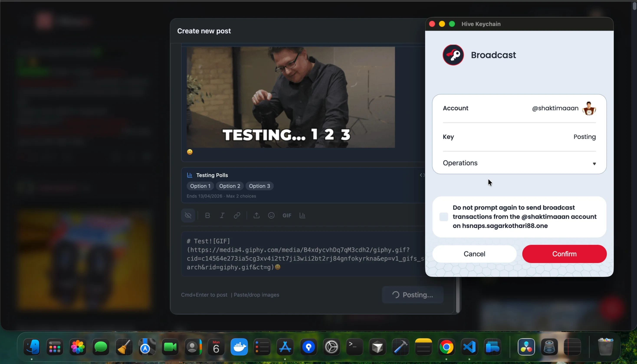Click the @shaktimaaan account avatar
The image size is (637, 364).
click(589, 109)
